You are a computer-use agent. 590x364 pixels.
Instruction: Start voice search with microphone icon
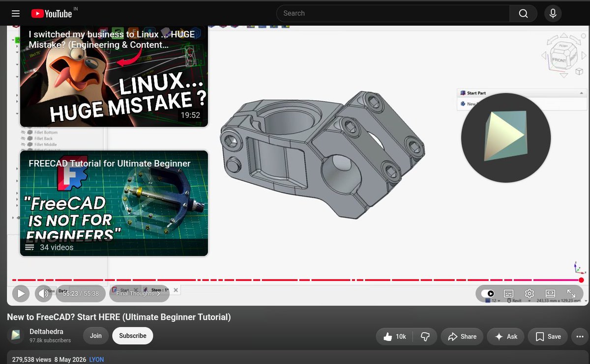click(x=553, y=13)
